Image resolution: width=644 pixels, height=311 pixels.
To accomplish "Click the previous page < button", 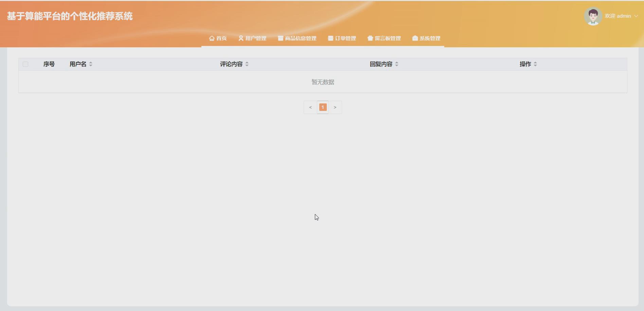I will coord(310,107).
